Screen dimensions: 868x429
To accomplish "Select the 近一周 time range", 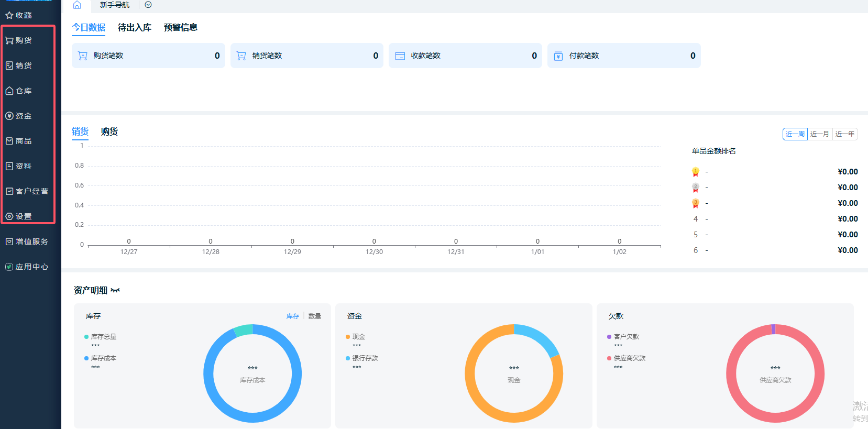I will [x=795, y=134].
